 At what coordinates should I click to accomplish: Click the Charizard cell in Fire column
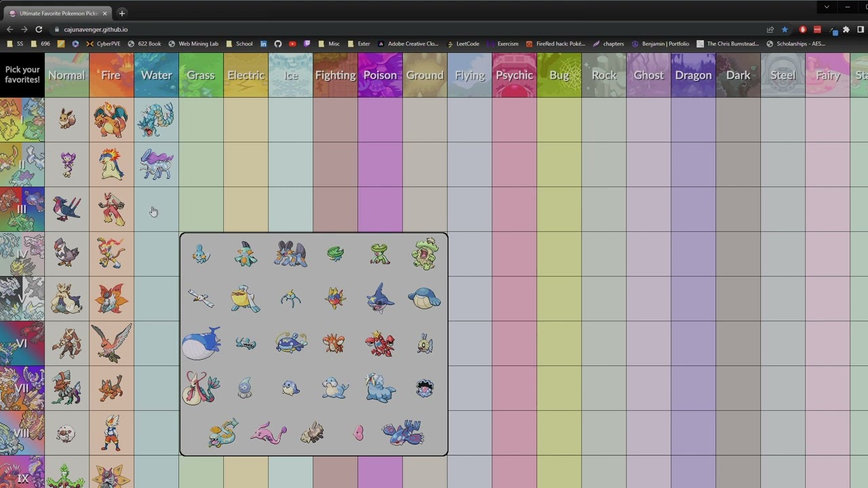coord(111,119)
